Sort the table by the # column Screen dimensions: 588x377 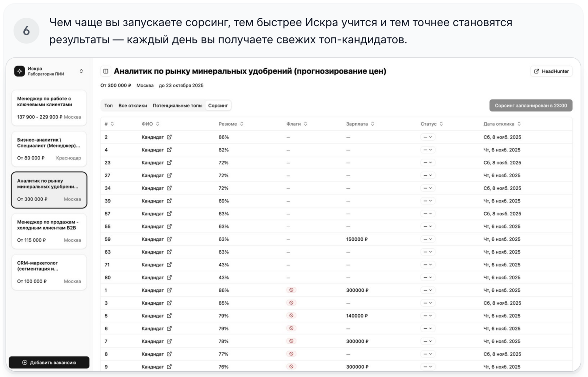tap(110, 124)
